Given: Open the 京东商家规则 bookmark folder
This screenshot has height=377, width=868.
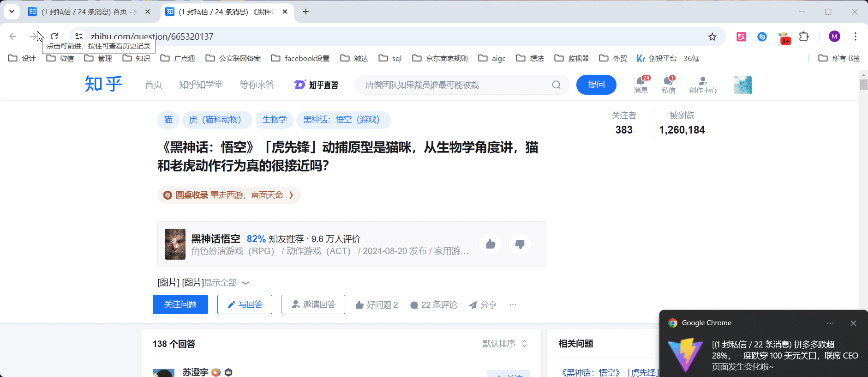Looking at the screenshot, I should click(440, 58).
